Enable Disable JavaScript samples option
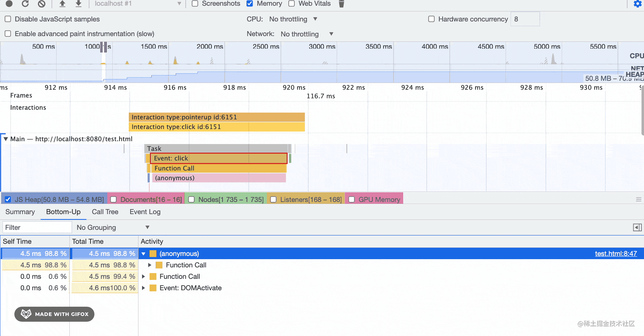The image size is (644, 336). coord(8,19)
